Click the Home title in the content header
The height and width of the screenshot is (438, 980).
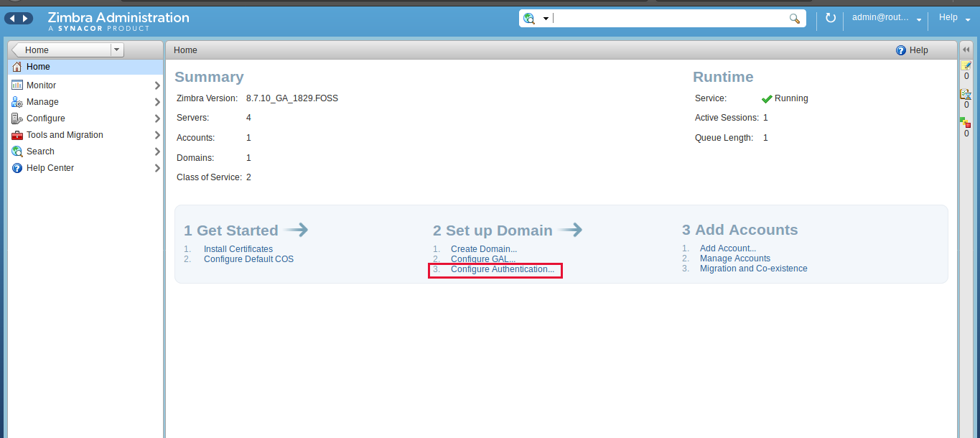tap(185, 50)
